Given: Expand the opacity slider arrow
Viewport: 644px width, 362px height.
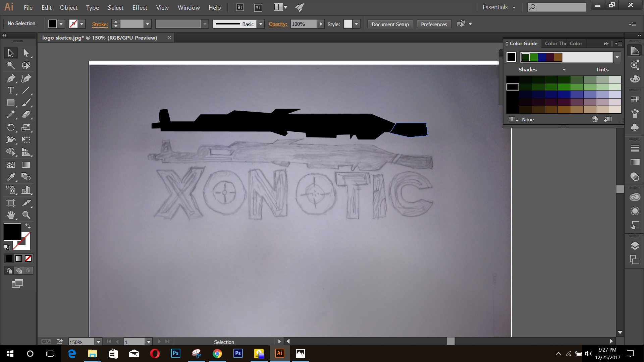Looking at the screenshot, I should (x=321, y=24).
